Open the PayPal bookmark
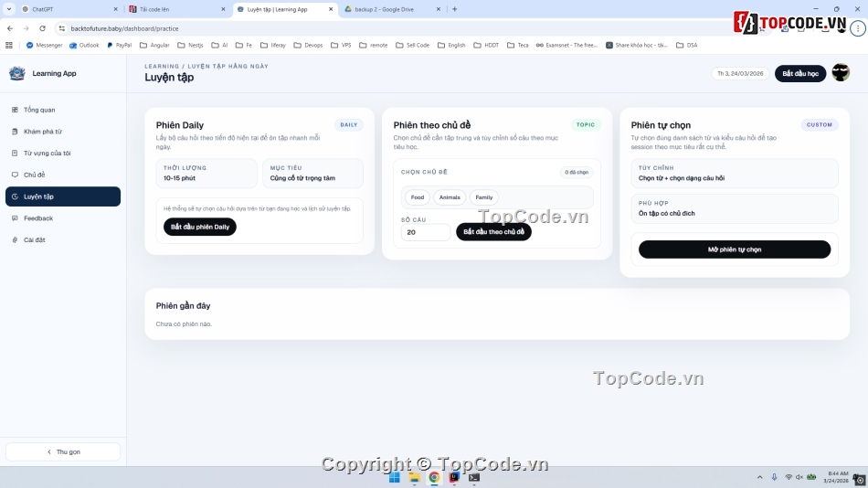This screenshot has height=488, width=868. 119,46
